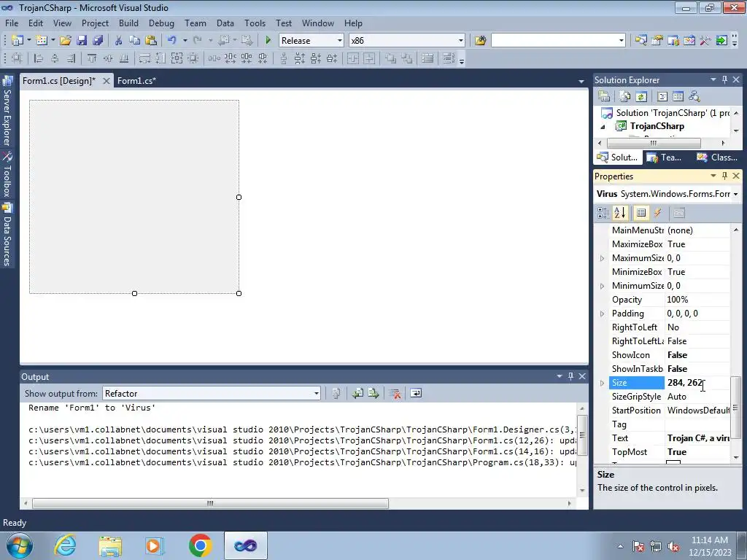Expand the Size property node

point(602,383)
